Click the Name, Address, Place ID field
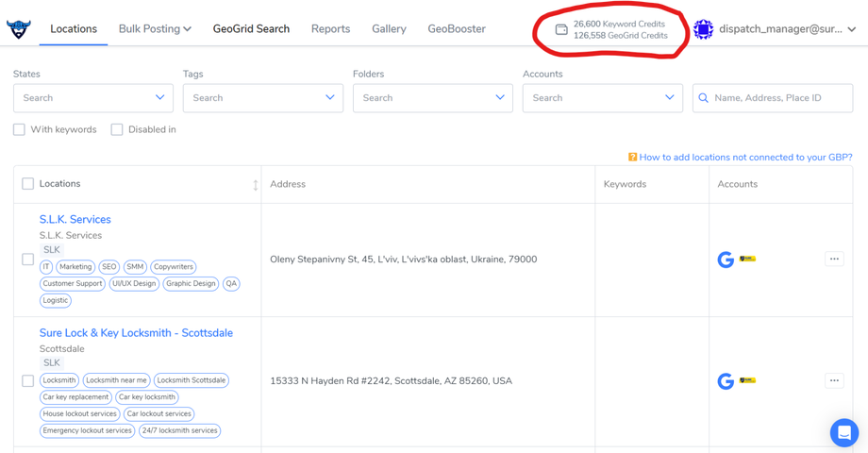The image size is (868, 453). [x=773, y=98]
